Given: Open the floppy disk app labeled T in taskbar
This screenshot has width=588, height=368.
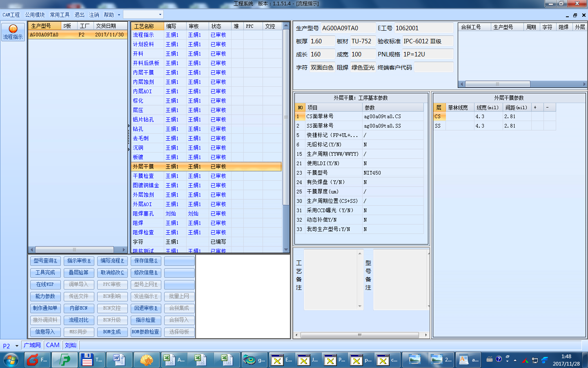Looking at the screenshot, I should click(92, 360).
